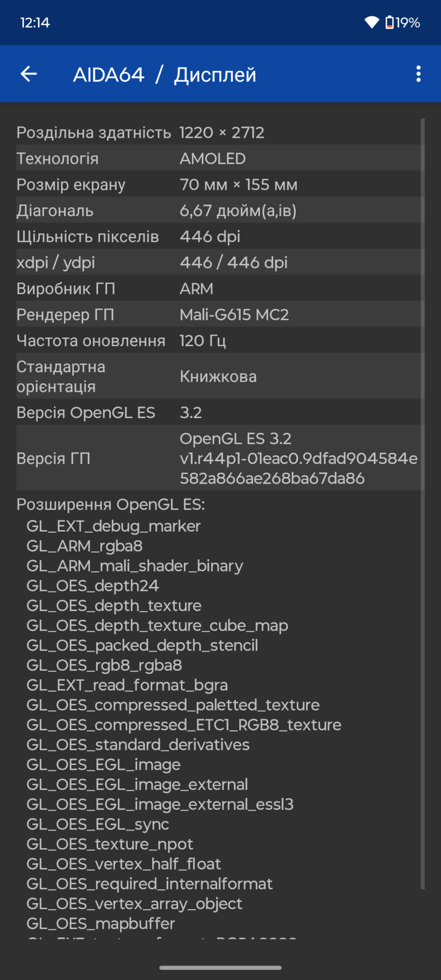
Task: Select the Технологія AMOLED row
Action: [220, 158]
